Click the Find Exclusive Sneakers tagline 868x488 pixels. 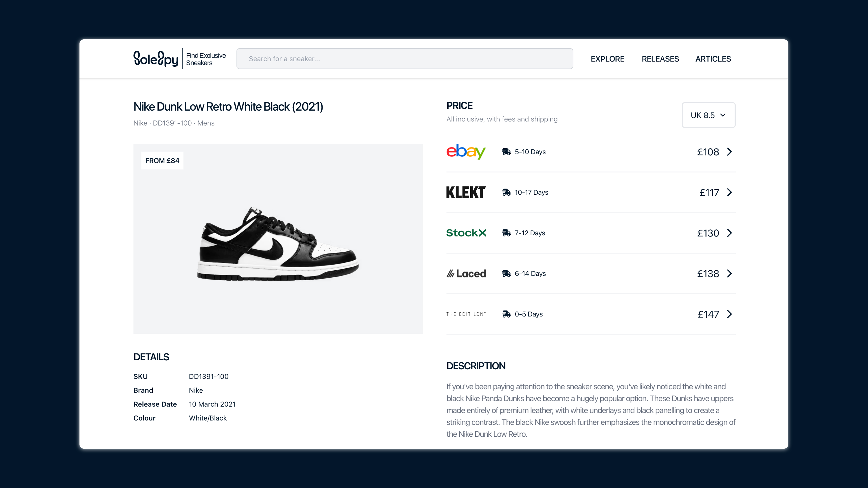tap(206, 59)
